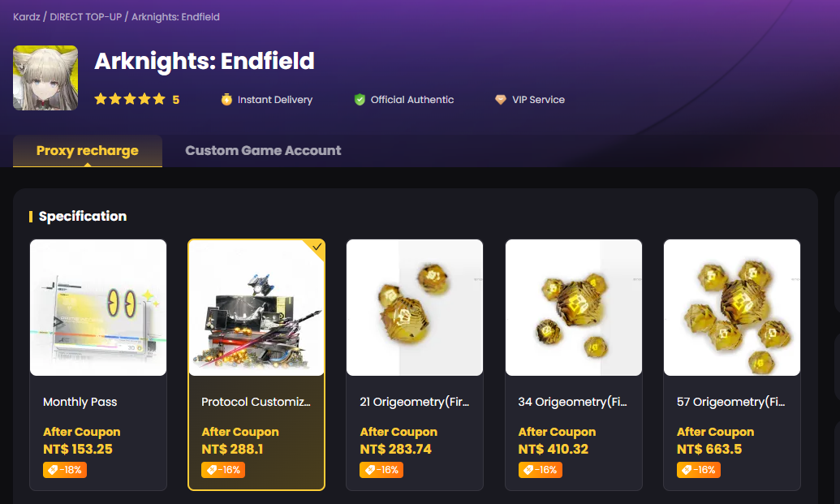Click Monthly Pass -18% coupon tag

pyautogui.click(x=64, y=470)
